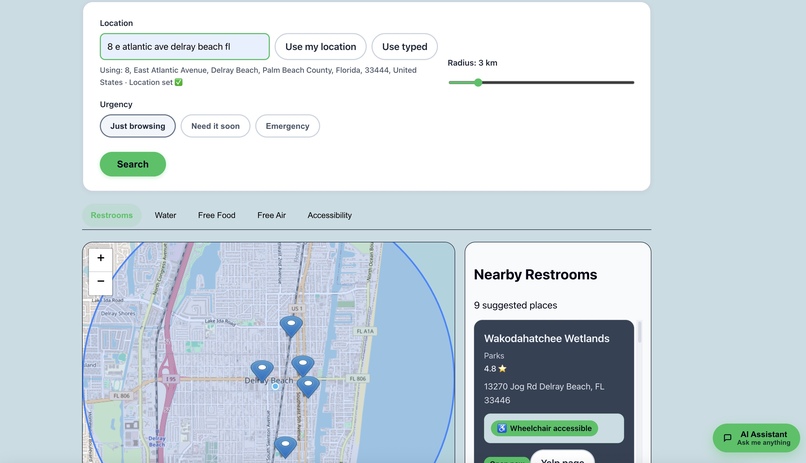
Task: Click the northernmost map pin near US 1
Action: [291, 326]
